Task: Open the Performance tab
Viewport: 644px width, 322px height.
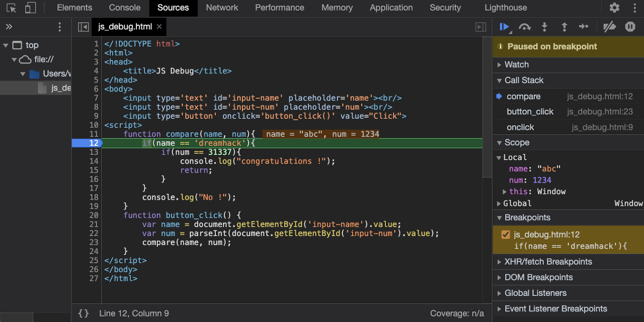Action: click(280, 8)
